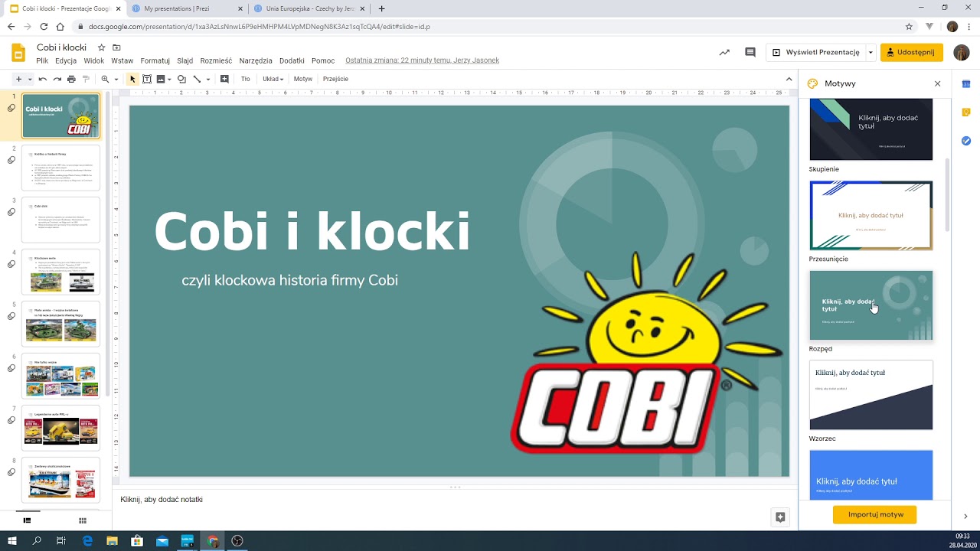Open the Explore button at bottom right

point(780,517)
